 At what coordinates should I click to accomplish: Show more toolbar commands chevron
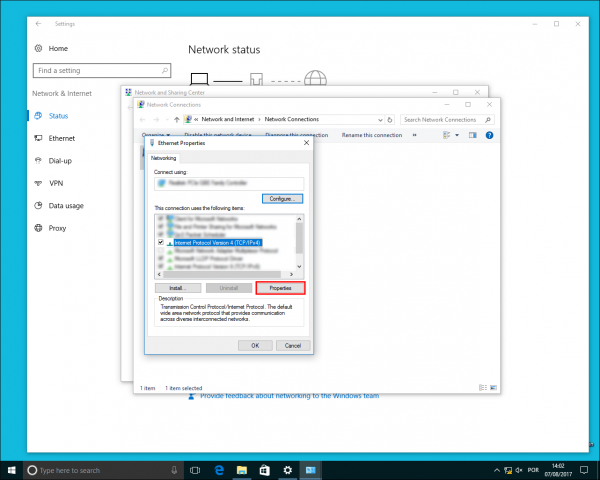coord(414,135)
